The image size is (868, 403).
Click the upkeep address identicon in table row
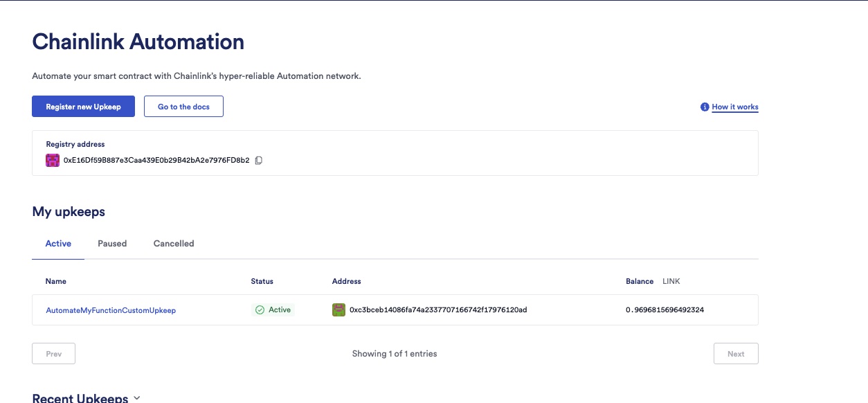338,310
